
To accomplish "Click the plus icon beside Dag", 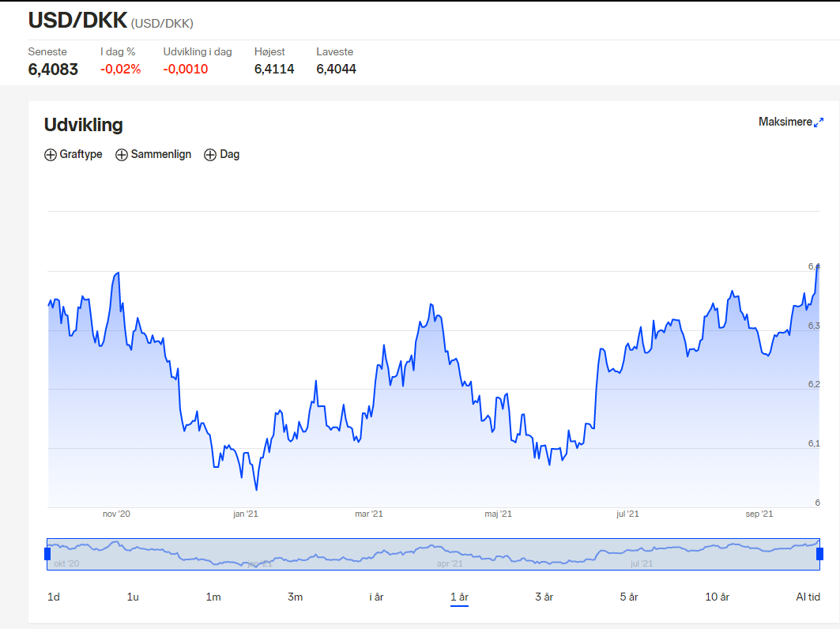I will 210,155.
